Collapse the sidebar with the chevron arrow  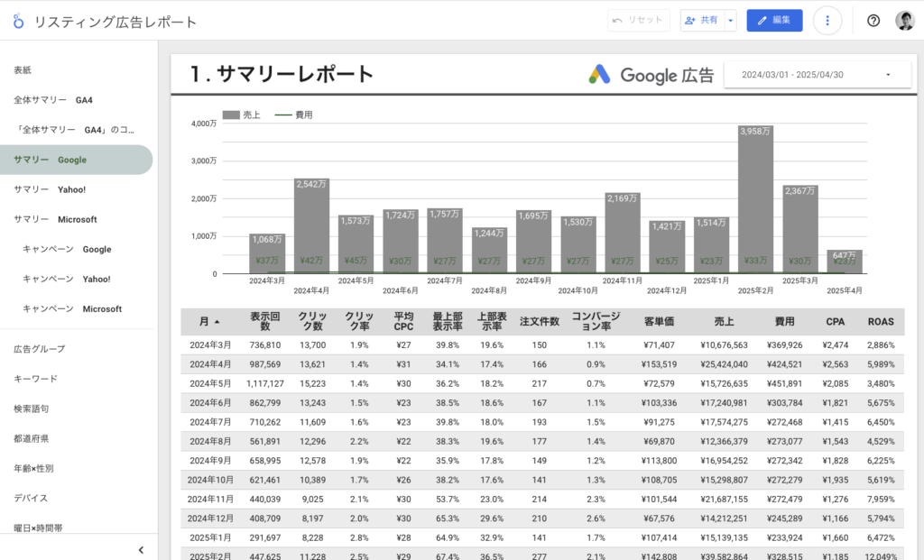coord(141,550)
